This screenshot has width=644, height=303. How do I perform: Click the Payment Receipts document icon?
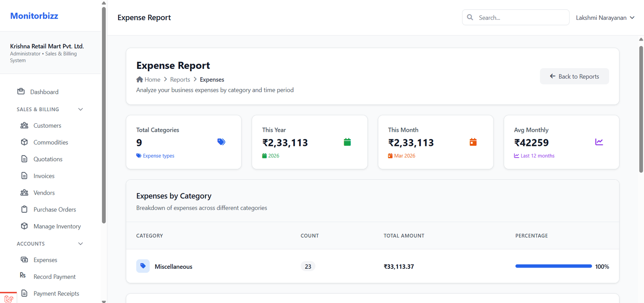24,293
